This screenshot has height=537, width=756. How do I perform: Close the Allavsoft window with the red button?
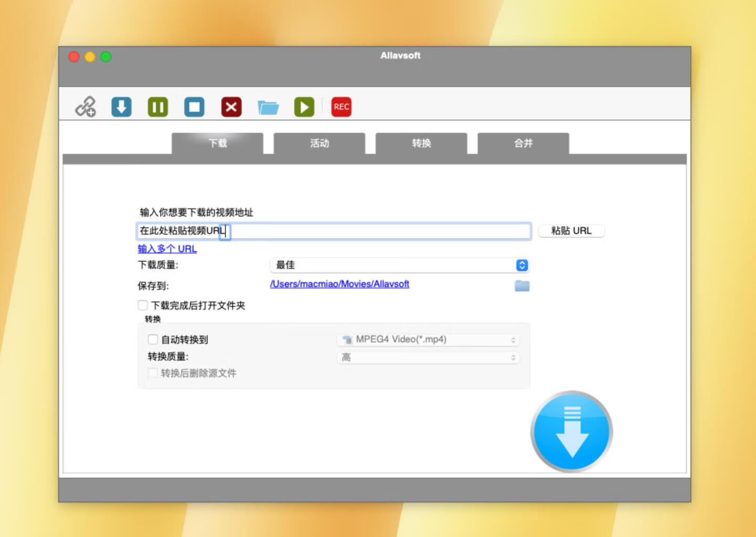click(x=74, y=57)
